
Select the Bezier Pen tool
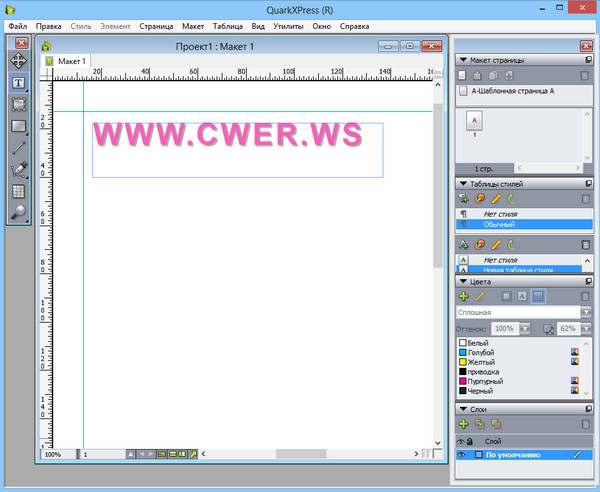click(18, 170)
